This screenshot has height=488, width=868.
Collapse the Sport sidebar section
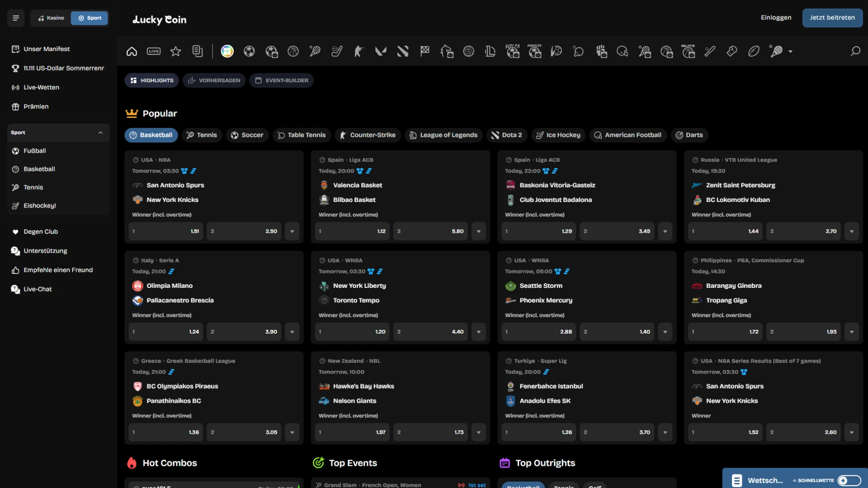[x=100, y=133]
